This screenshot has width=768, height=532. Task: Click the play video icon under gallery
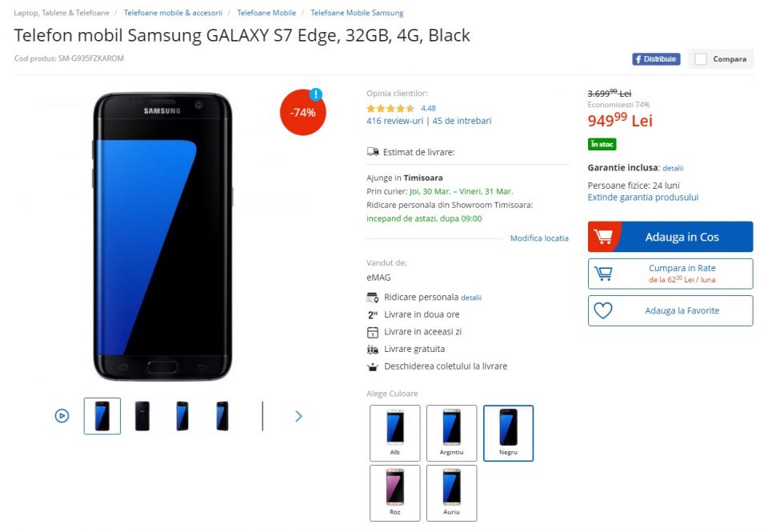tap(62, 415)
